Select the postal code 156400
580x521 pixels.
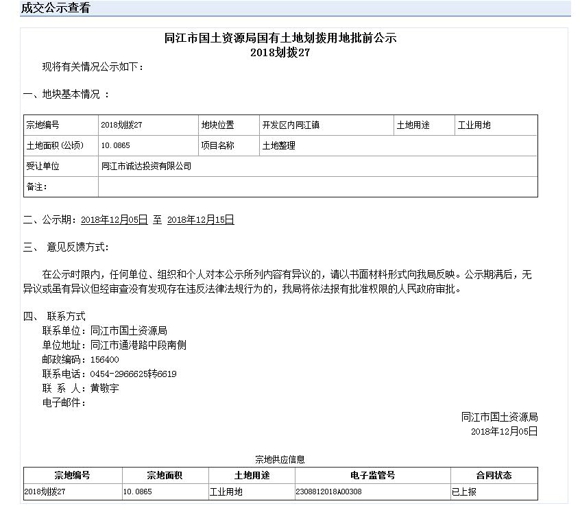(105, 360)
